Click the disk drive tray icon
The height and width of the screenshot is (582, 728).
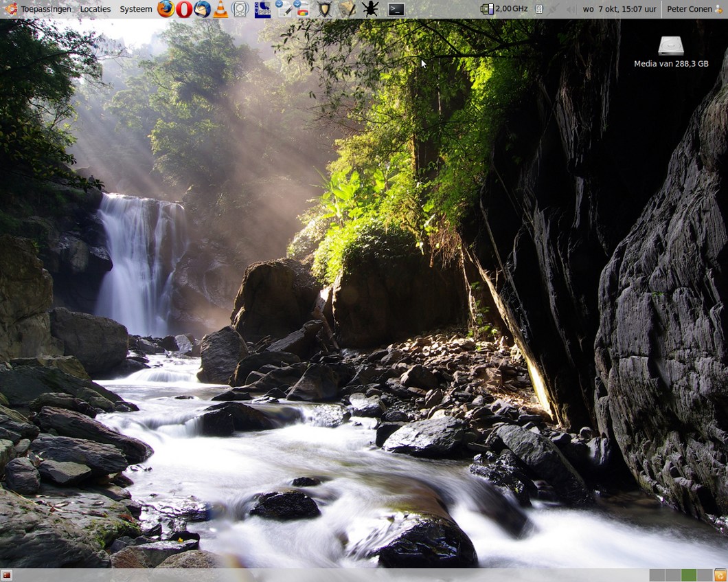pos(539,9)
